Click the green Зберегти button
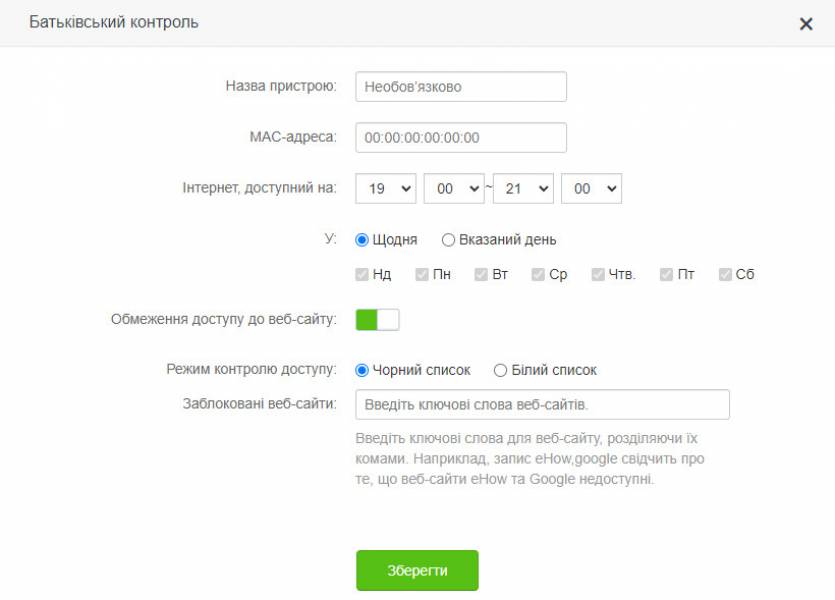The height and width of the screenshot is (600, 835). click(417, 570)
